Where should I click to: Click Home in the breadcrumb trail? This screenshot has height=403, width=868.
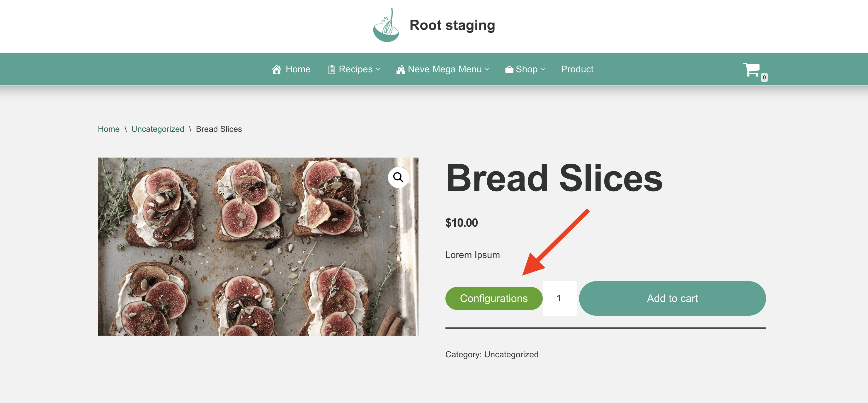[108, 129]
